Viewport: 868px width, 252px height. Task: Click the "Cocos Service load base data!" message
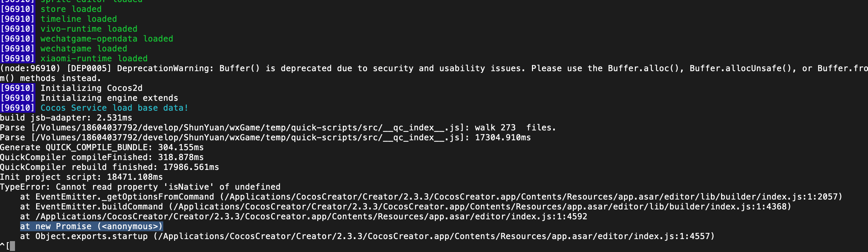point(114,108)
